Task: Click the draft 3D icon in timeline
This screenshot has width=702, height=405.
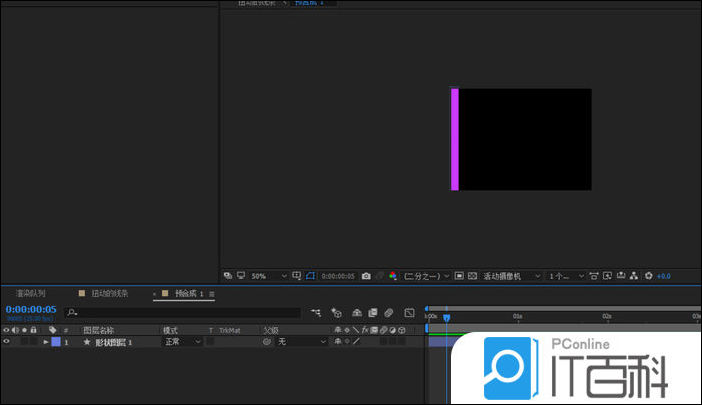Action: 336,312
